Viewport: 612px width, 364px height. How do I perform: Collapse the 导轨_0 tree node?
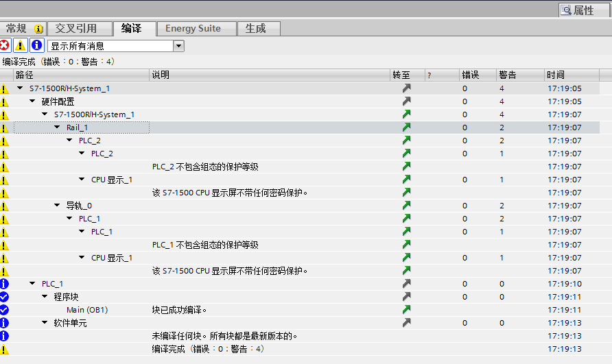tap(57, 205)
